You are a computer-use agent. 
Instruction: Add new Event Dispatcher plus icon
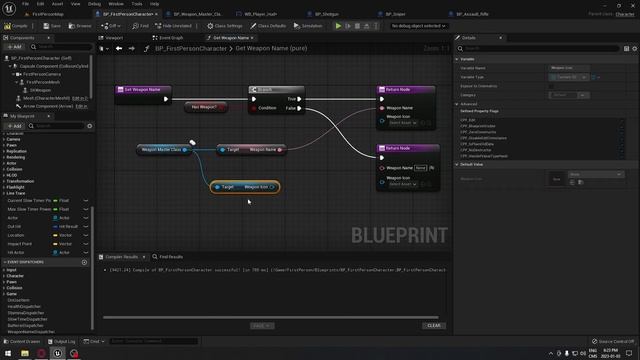point(84,262)
